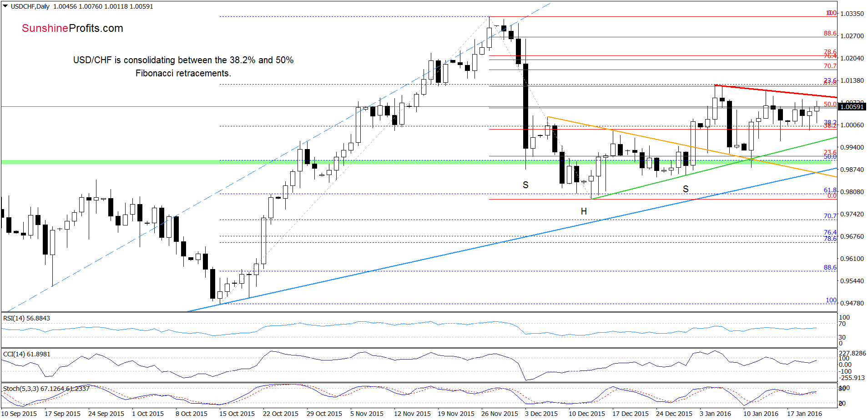868x420 pixels.
Task: Click the CCI 227.8286 axis label
Action: (853, 353)
